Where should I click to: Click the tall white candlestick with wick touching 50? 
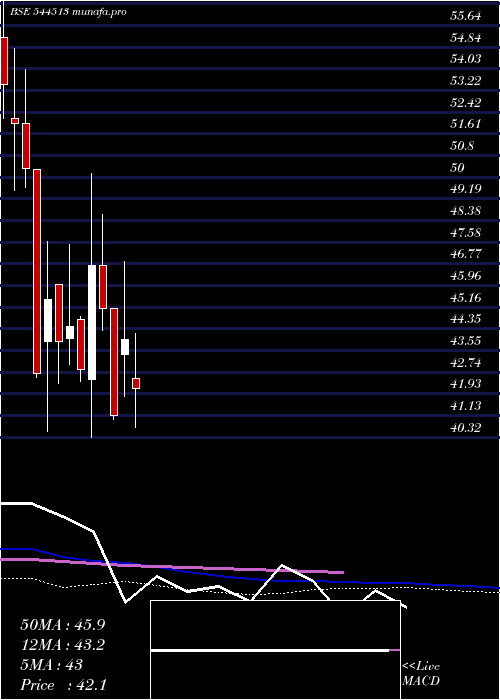92,322
